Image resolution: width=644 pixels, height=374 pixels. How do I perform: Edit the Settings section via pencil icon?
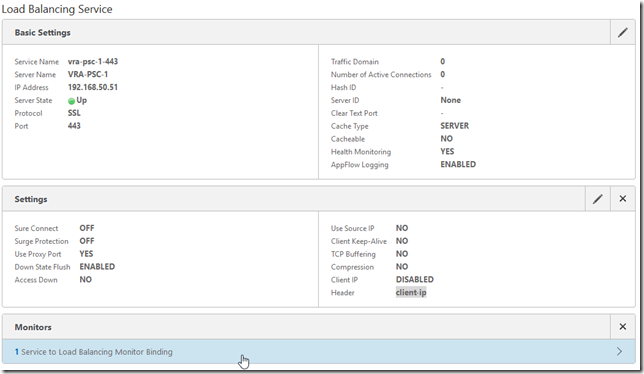point(598,199)
